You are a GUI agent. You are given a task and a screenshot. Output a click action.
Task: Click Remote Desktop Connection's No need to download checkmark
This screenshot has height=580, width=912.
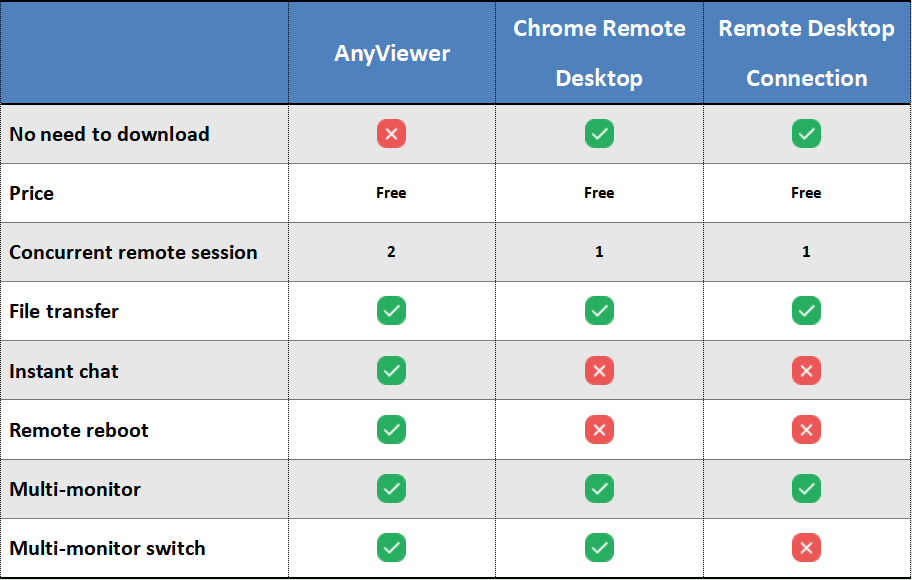click(x=806, y=134)
